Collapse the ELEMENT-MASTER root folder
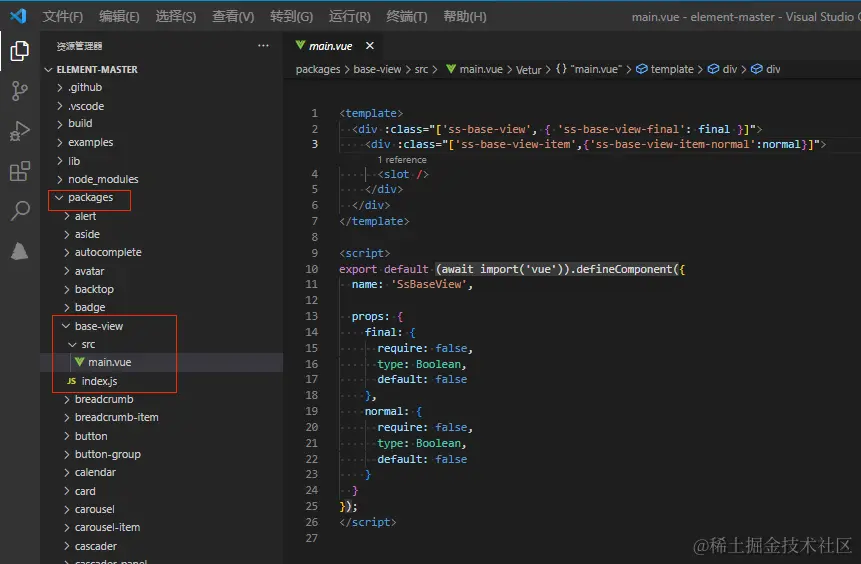 point(161,70)
